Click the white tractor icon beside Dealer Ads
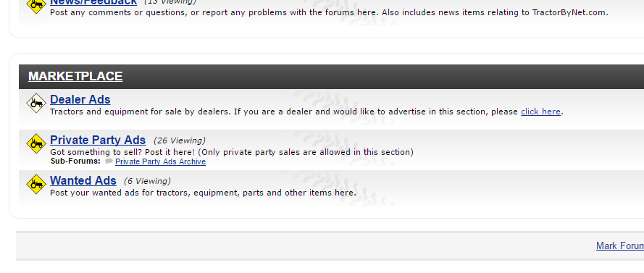This screenshot has width=644, height=273. [x=36, y=103]
